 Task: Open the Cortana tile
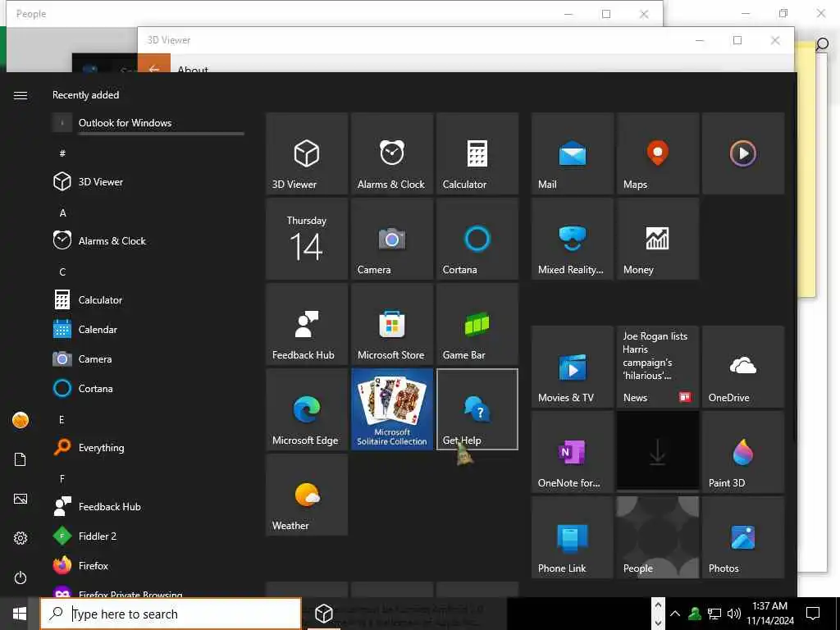(x=477, y=239)
